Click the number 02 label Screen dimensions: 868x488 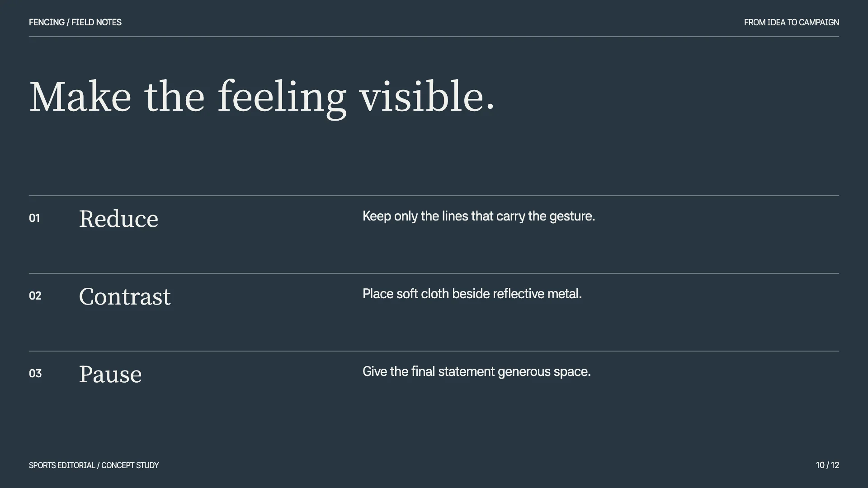(x=35, y=296)
